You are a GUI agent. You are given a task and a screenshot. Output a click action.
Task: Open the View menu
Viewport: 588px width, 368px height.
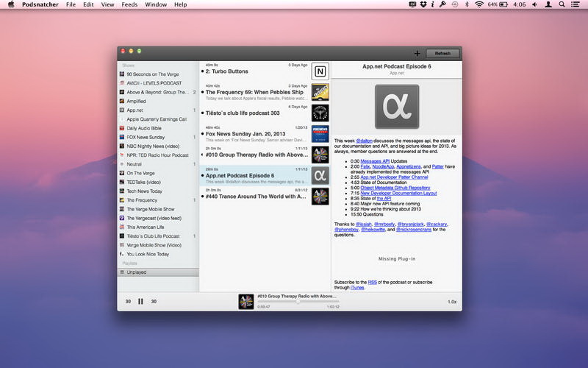pos(107,5)
